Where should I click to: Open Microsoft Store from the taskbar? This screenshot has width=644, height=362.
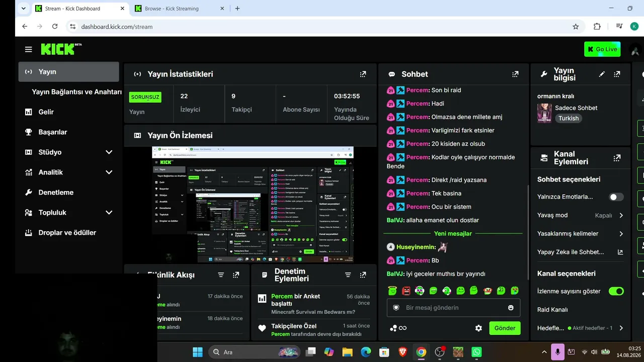point(384,352)
